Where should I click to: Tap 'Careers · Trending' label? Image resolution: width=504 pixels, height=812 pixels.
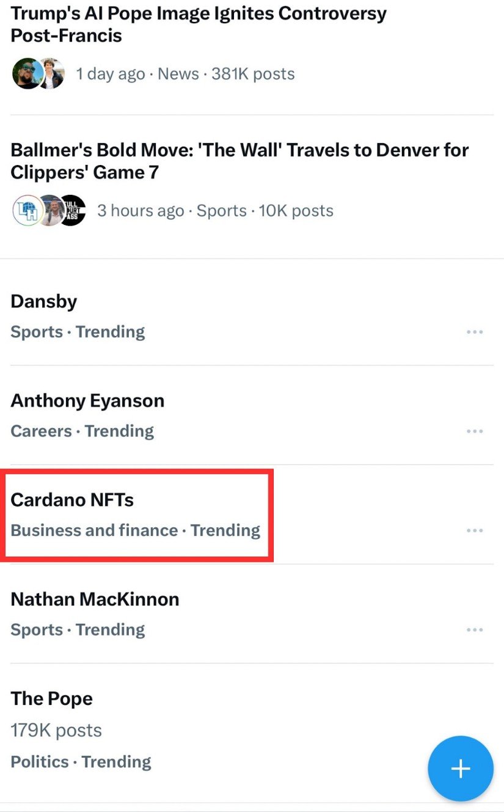pyautogui.click(x=82, y=431)
